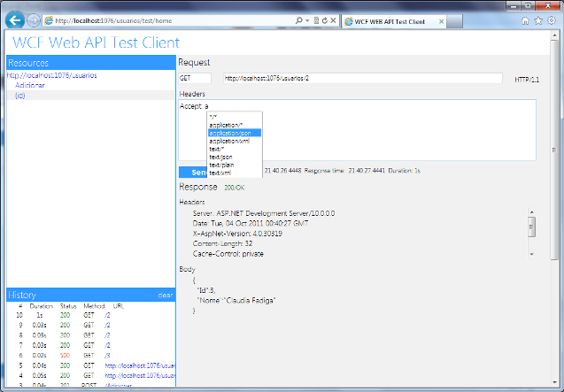564x392 pixels.
Task: Select the Adicionar resource
Action: tap(30, 85)
